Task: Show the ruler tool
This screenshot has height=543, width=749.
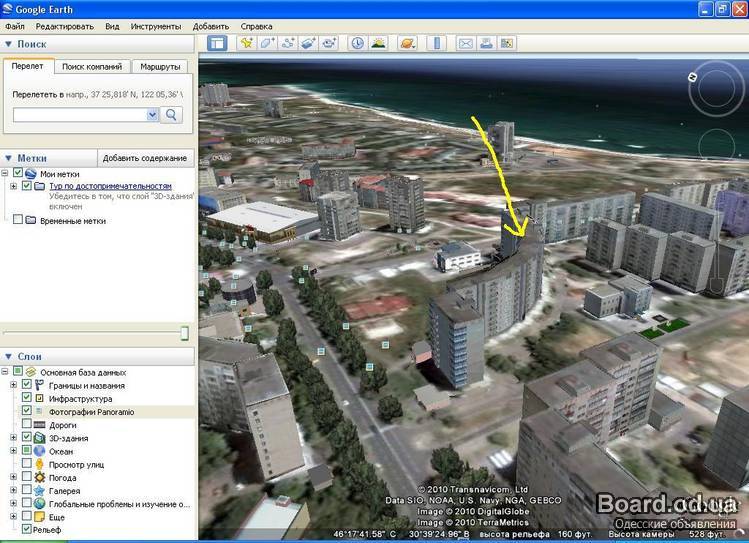Action: (x=437, y=43)
